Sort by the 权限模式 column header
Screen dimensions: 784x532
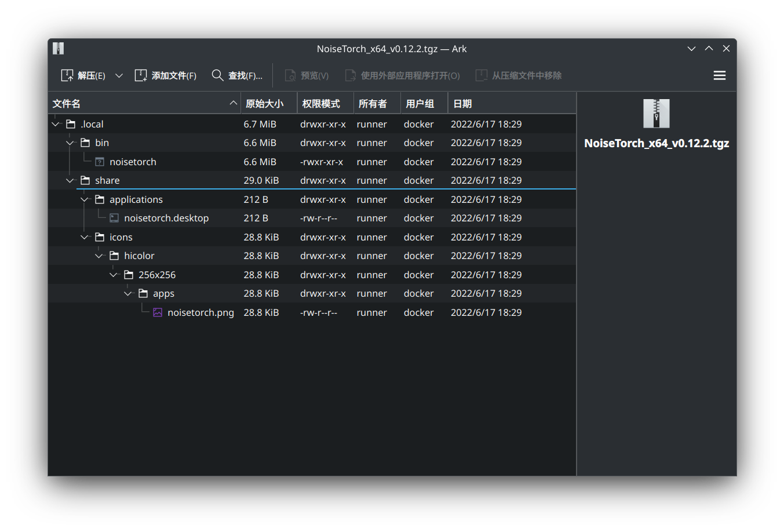[x=326, y=103]
